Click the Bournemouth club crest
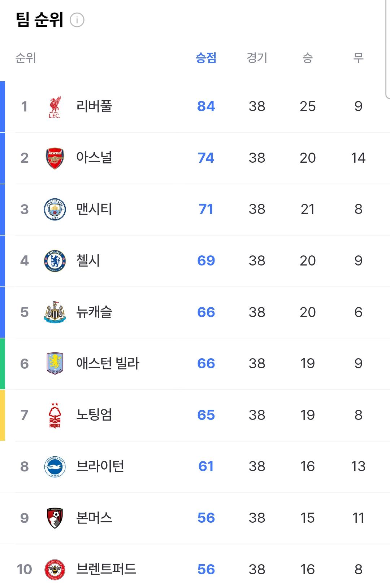390x588 pixels. pyautogui.click(x=55, y=518)
